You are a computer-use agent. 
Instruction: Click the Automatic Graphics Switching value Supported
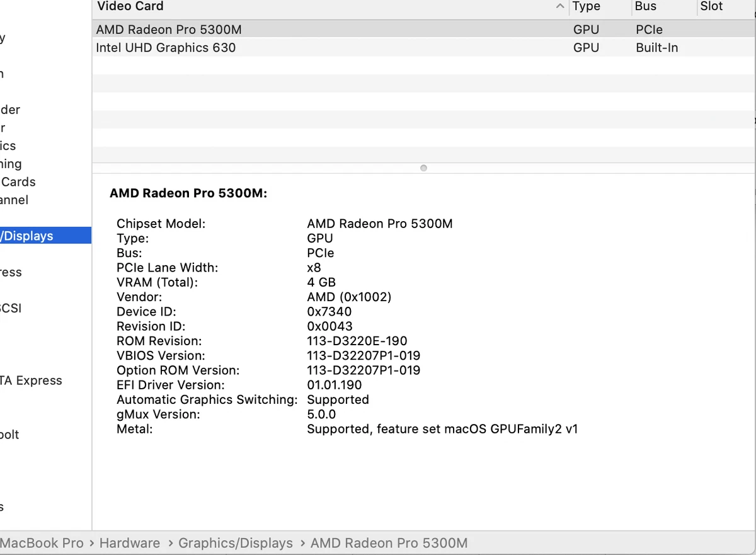[338, 400]
